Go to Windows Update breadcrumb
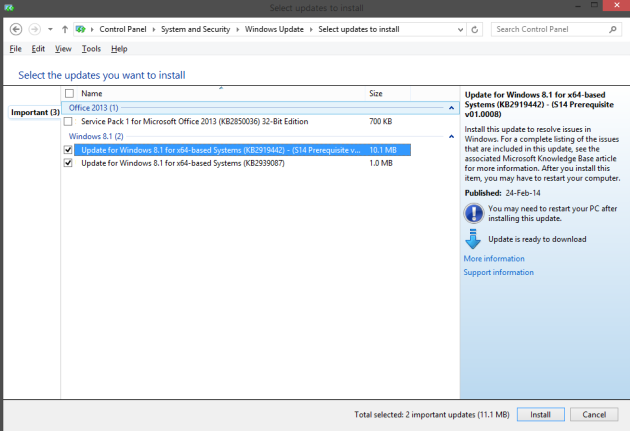The image size is (630, 431). (x=274, y=29)
